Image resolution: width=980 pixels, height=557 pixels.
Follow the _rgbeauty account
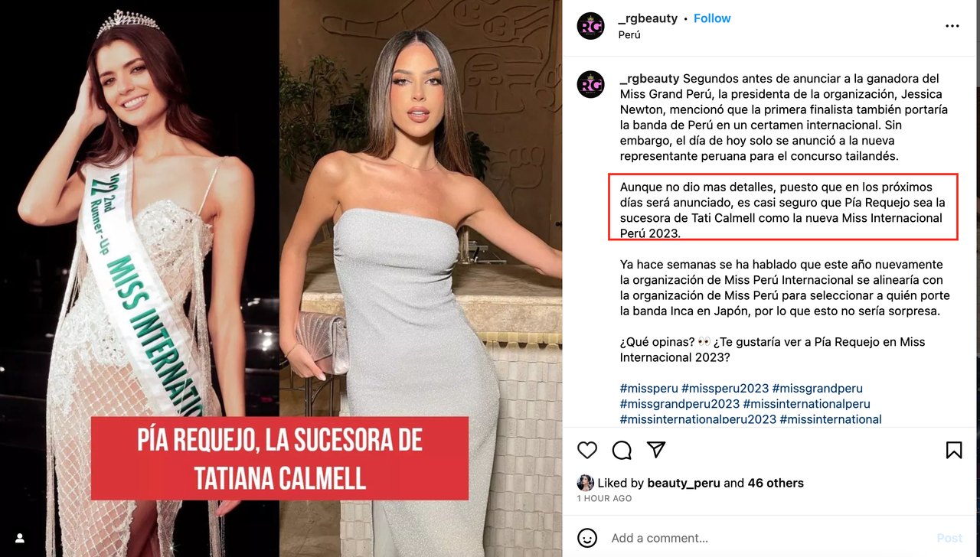point(712,18)
